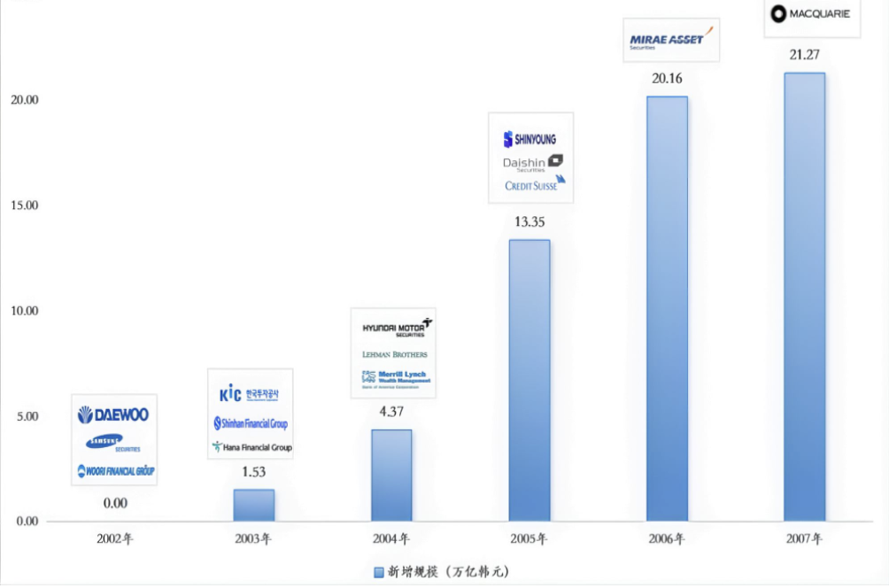Click the 2006年 axis label
This screenshot has height=588, width=889.
click(x=667, y=538)
